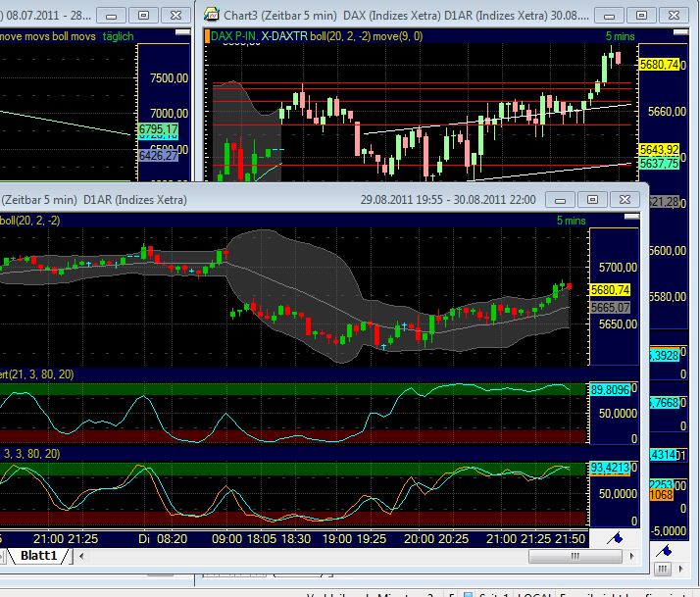Collapse the front window's price panel via its white bar
The width and height of the screenshot is (700, 597).
pos(631,217)
